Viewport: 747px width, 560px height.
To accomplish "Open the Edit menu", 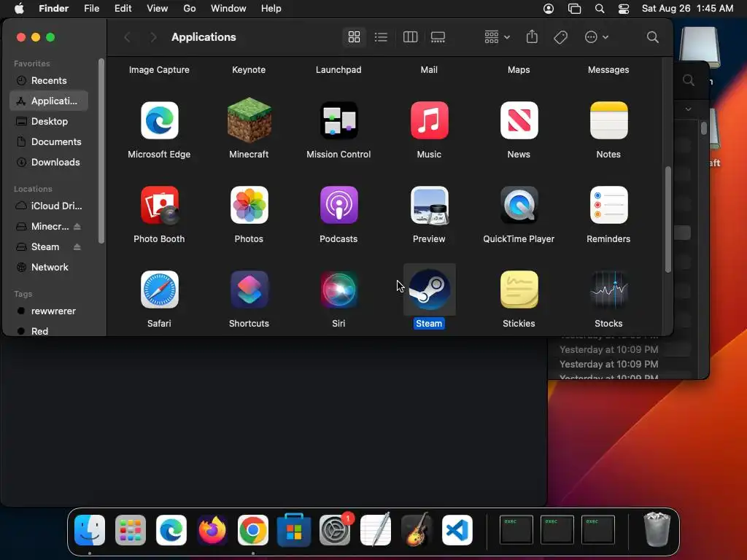I will (x=123, y=9).
